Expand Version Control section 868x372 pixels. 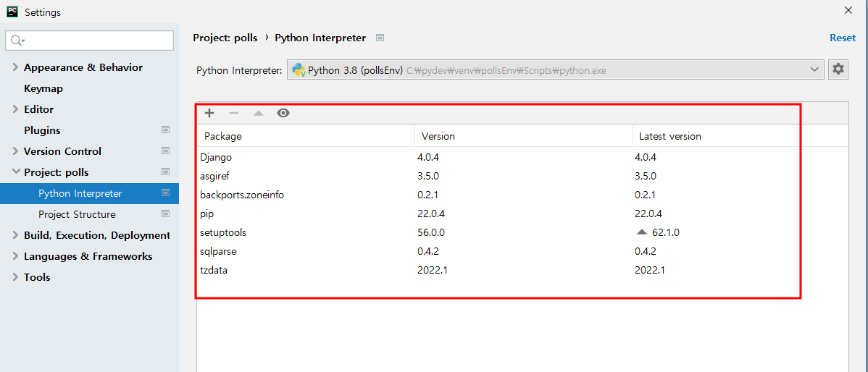tap(15, 151)
